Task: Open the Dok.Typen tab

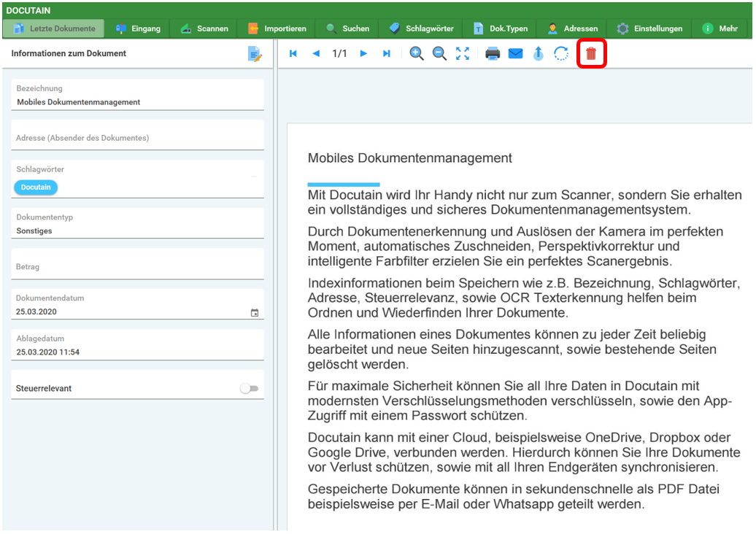Action: (x=501, y=28)
